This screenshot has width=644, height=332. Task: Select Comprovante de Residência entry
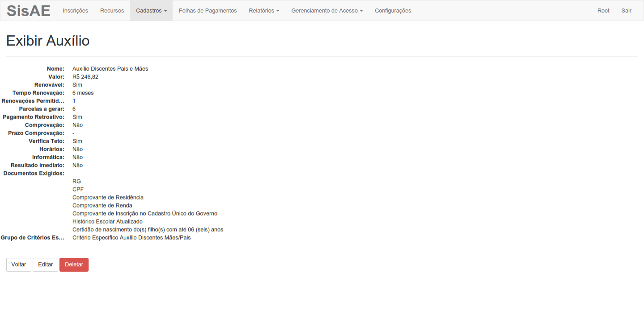(108, 198)
